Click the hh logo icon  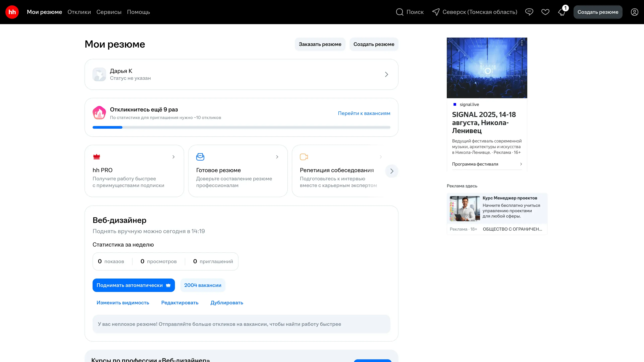12,12
